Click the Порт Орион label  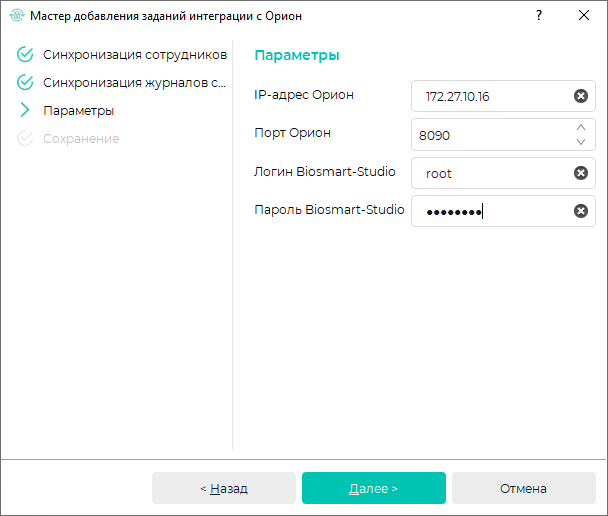tap(292, 133)
